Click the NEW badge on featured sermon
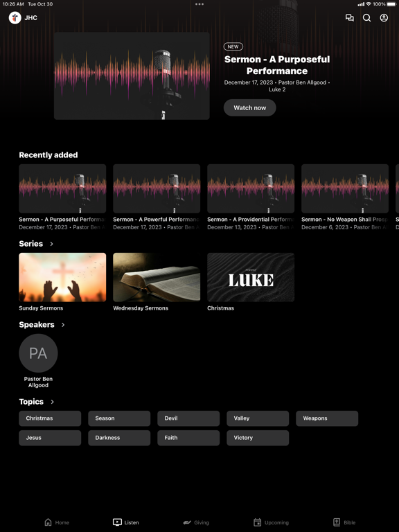This screenshot has height=532, width=399. [233, 46]
